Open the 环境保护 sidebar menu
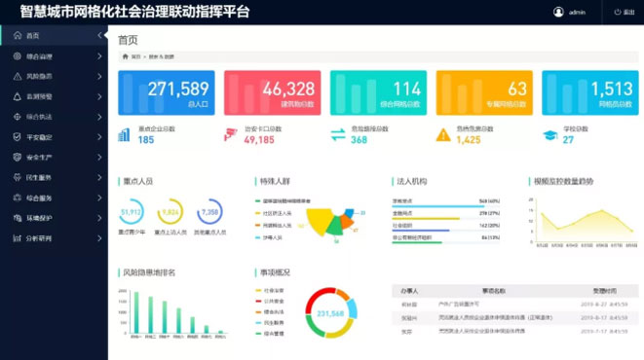 [x=55, y=218]
